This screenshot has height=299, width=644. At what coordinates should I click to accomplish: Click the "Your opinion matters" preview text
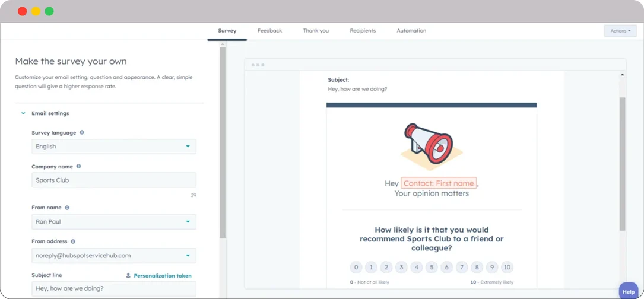click(x=432, y=193)
